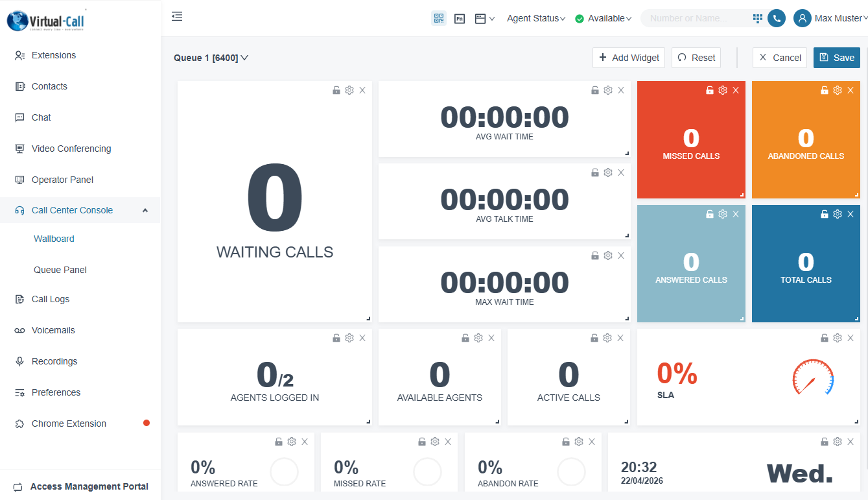The width and height of the screenshot is (868, 500).
Task: Open settings of Max Wait Time widget
Action: [x=608, y=256]
